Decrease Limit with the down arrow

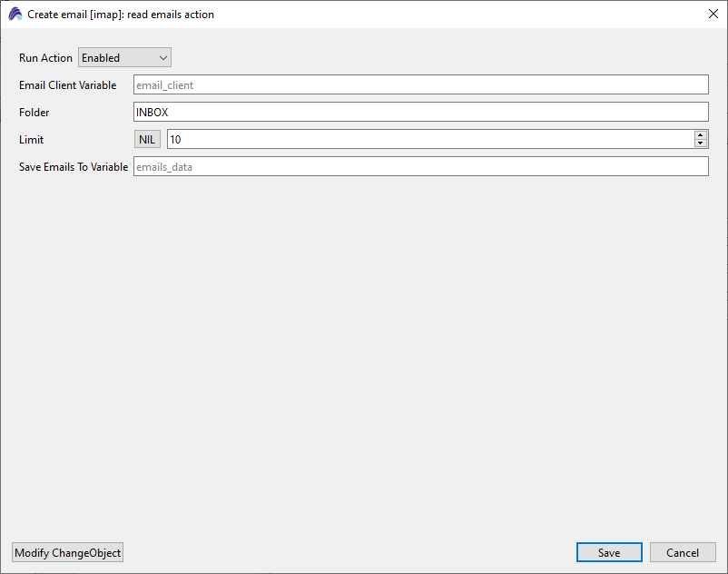coord(700,143)
